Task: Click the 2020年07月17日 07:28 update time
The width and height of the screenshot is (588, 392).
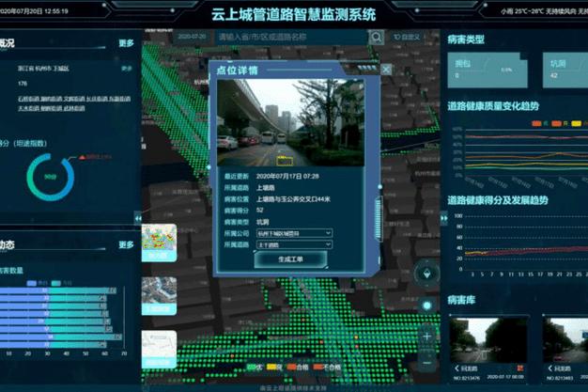Action: pos(287,176)
